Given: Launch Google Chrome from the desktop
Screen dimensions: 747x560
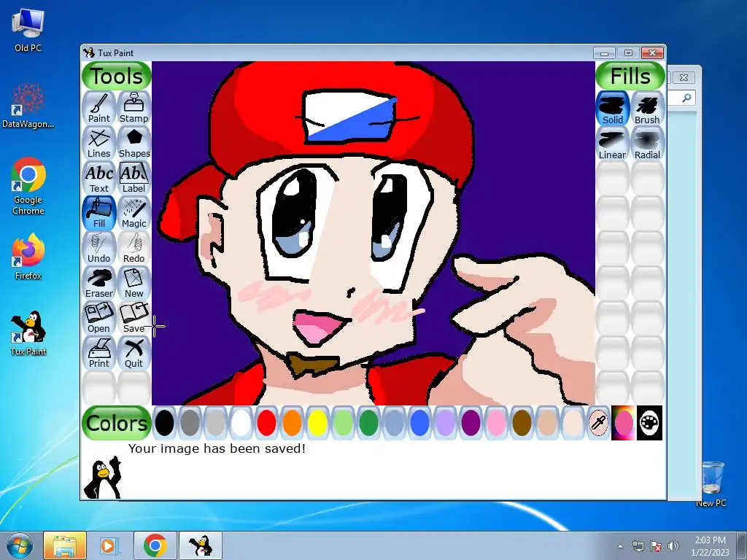Looking at the screenshot, I should point(28,186).
